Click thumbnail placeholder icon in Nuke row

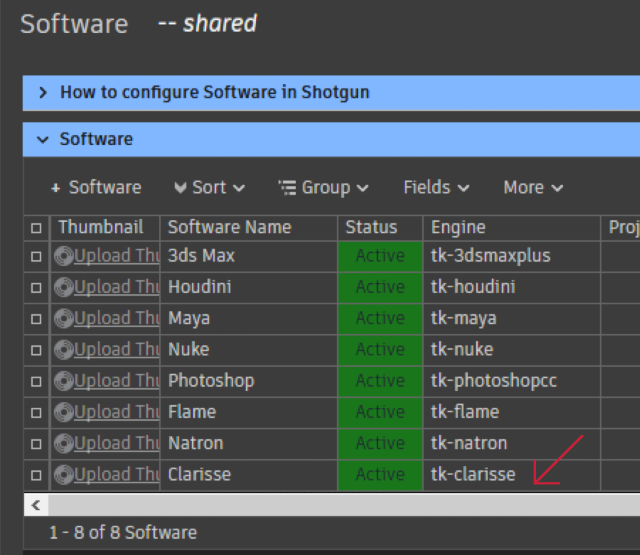click(64, 350)
